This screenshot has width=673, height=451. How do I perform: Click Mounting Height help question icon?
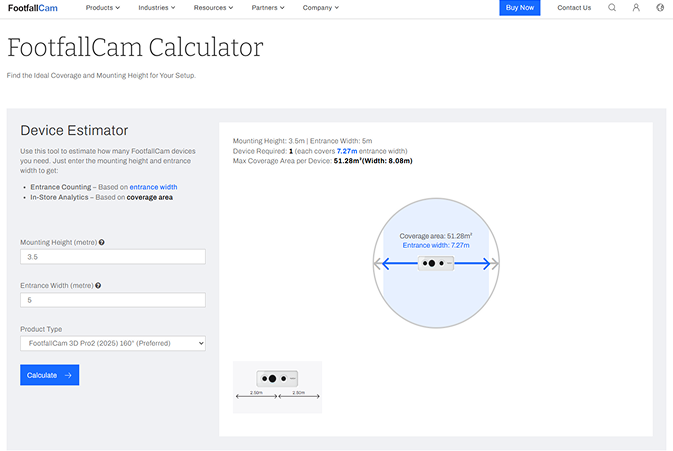coord(102,242)
